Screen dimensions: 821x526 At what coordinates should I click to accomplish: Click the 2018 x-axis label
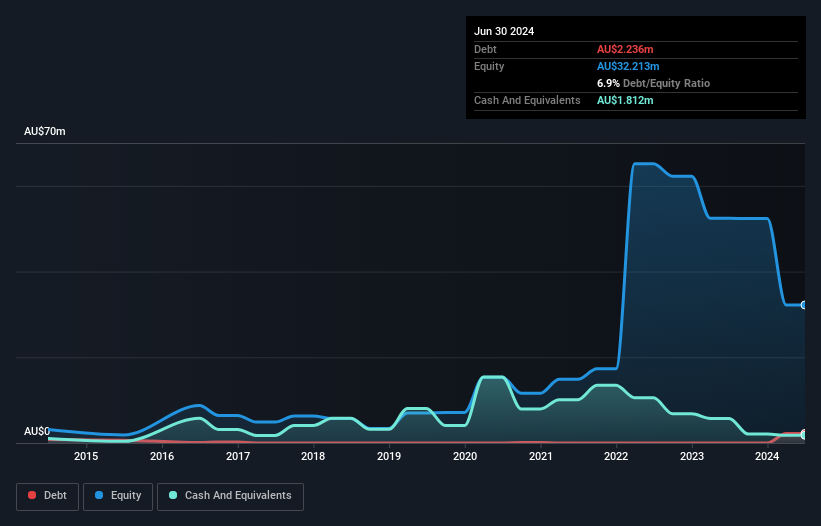tap(313, 456)
